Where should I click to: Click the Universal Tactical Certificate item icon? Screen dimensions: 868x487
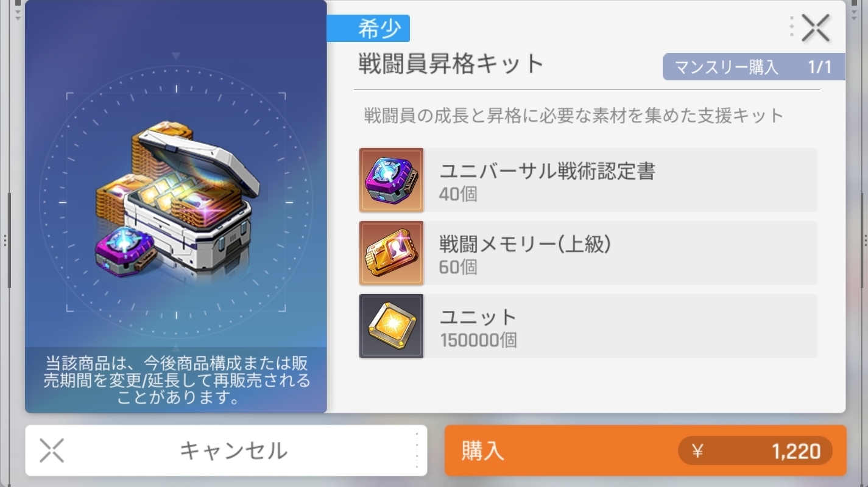tap(391, 180)
